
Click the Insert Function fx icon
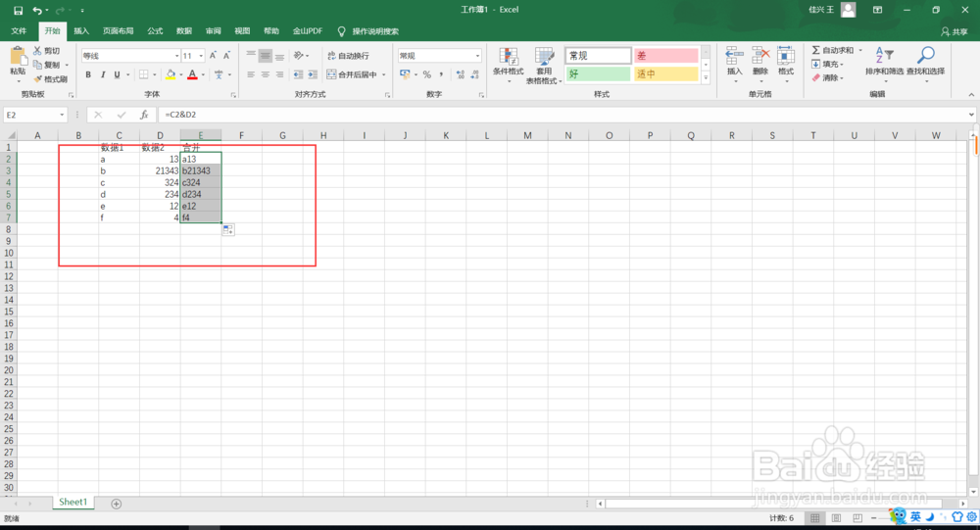[144, 115]
